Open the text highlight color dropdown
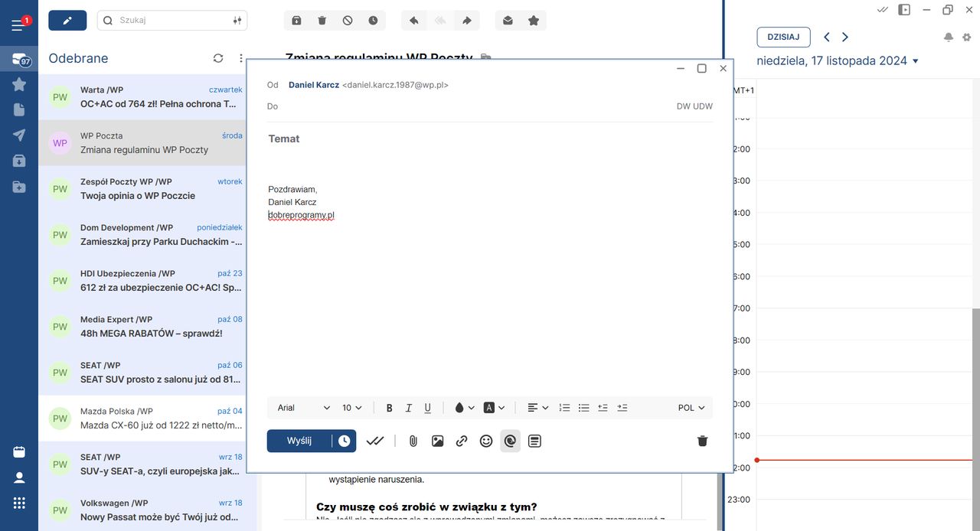 coord(495,408)
